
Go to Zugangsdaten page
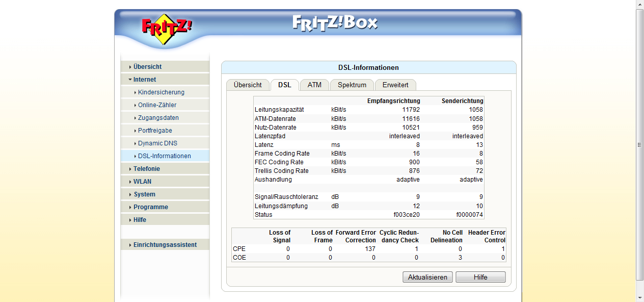click(158, 118)
